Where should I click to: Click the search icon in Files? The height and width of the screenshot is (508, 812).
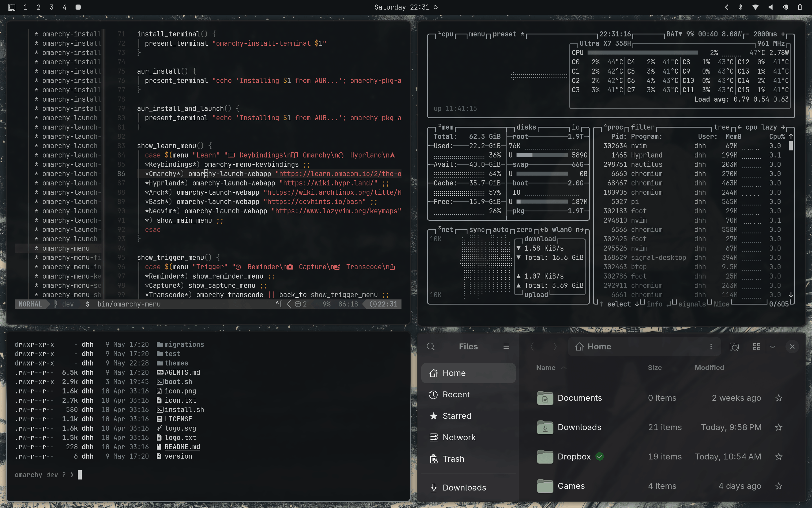pos(431,346)
